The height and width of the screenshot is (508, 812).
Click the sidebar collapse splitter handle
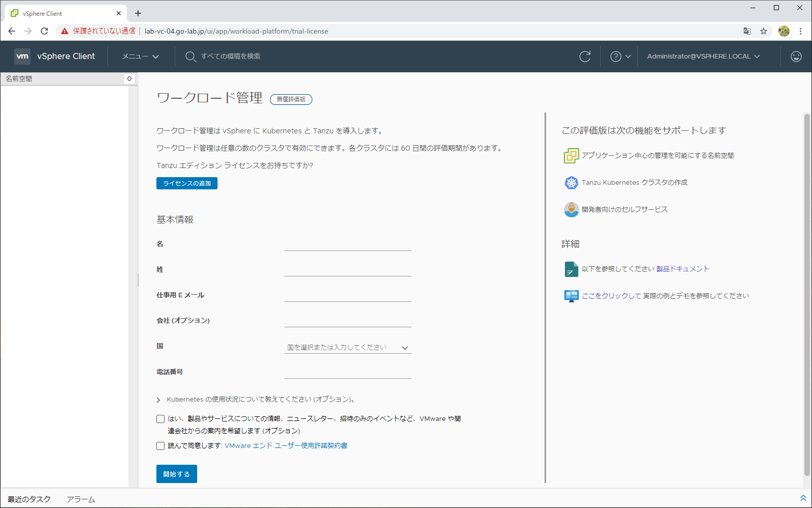click(138, 280)
